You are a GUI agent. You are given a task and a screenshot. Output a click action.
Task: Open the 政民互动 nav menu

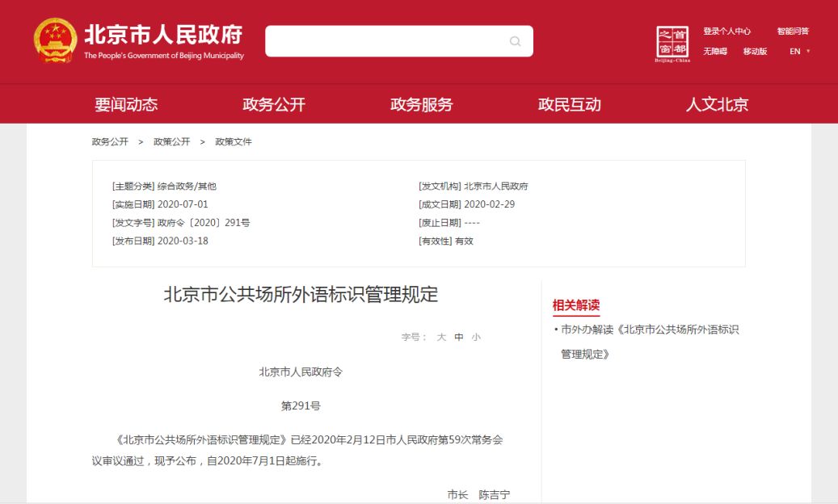[570, 104]
